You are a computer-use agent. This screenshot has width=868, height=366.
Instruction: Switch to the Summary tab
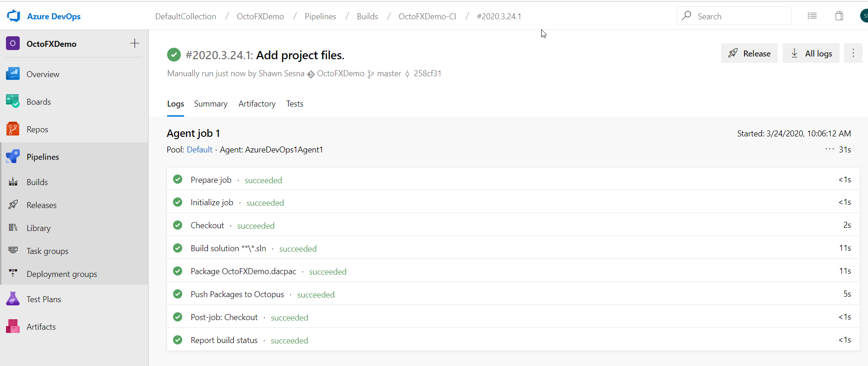tap(210, 104)
